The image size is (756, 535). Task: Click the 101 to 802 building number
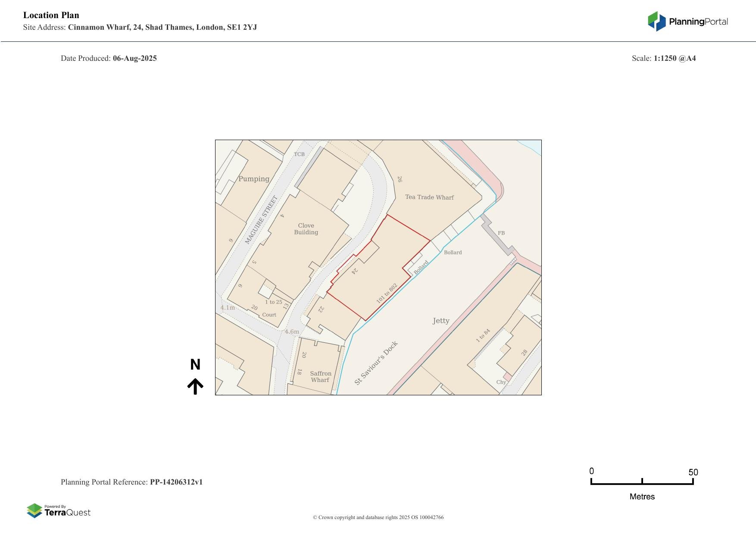click(387, 294)
